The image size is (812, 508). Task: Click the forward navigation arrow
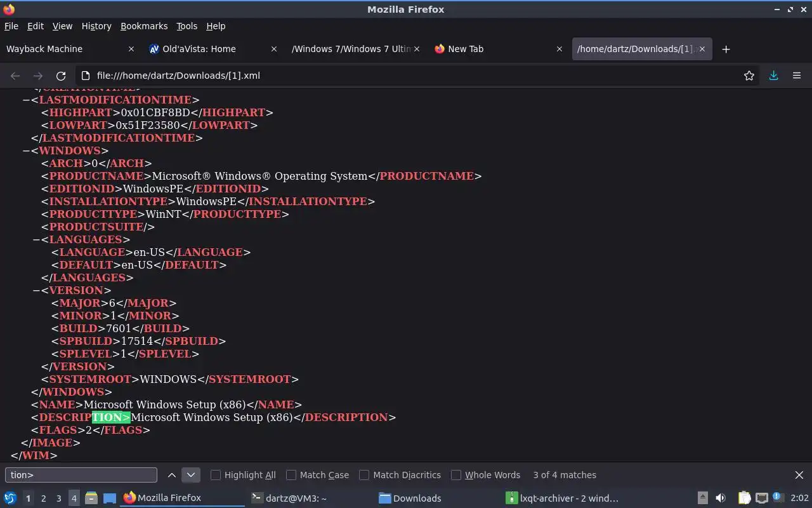coord(38,76)
